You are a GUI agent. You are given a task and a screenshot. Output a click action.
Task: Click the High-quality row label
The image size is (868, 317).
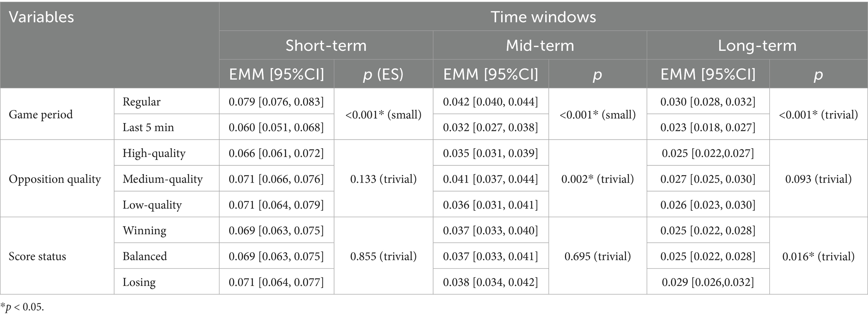point(154,153)
